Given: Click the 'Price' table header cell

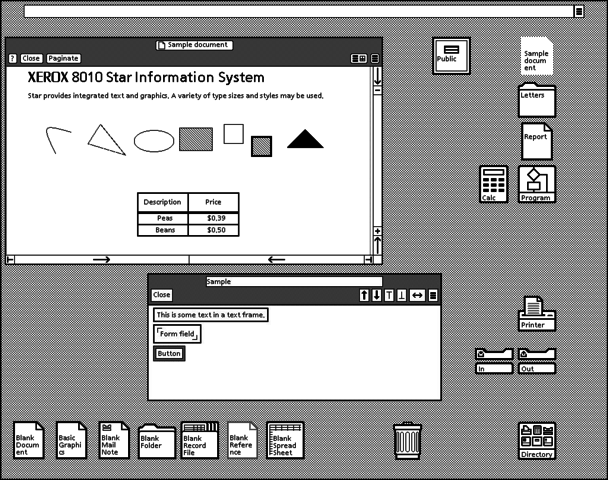Looking at the screenshot, I should pyautogui.click(x=213, y=202).
